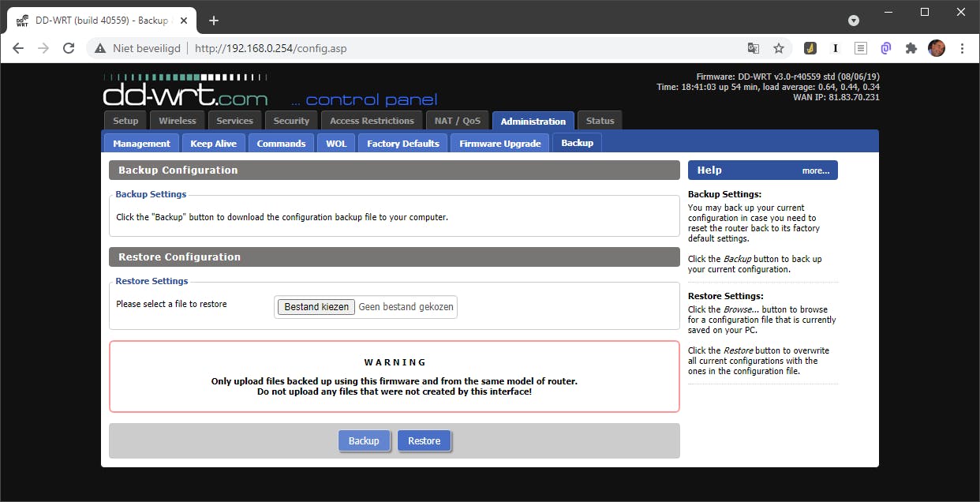
Task: Open the Chrome profile avatar
Action: point(937,48)
